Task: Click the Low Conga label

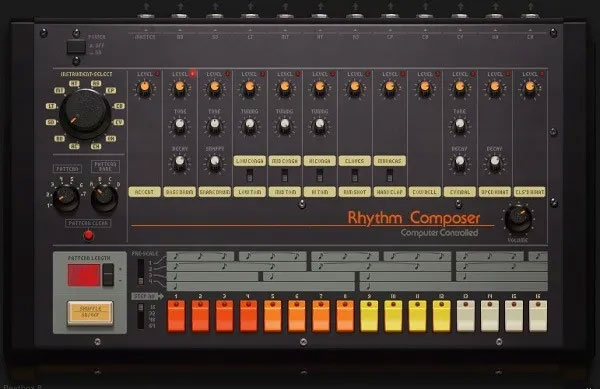Action: pos(249,161)
